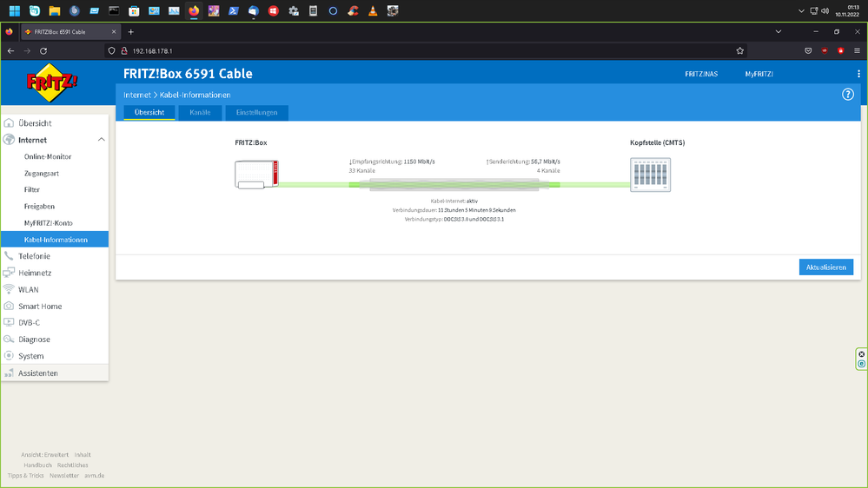Open Newsletter footer link

[x=64, y=476]
